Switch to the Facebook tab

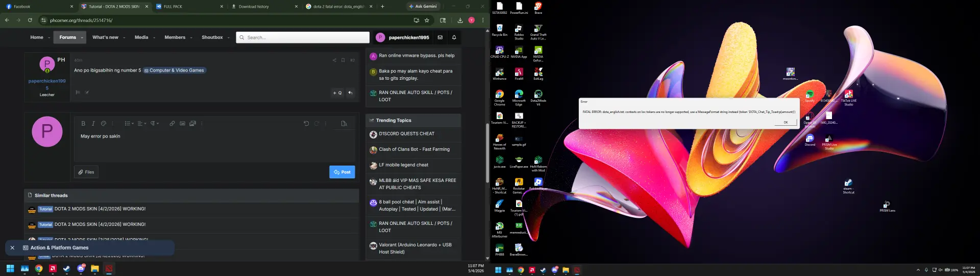[x=38, y=7]
